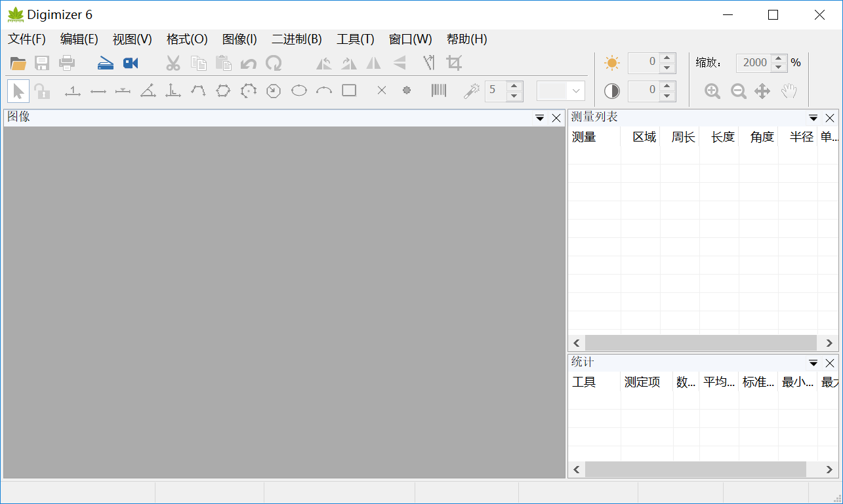Screen dimensions: 843x504
Task: Click the printer icon
Action: pyautogui.click(x=67, y=64)
